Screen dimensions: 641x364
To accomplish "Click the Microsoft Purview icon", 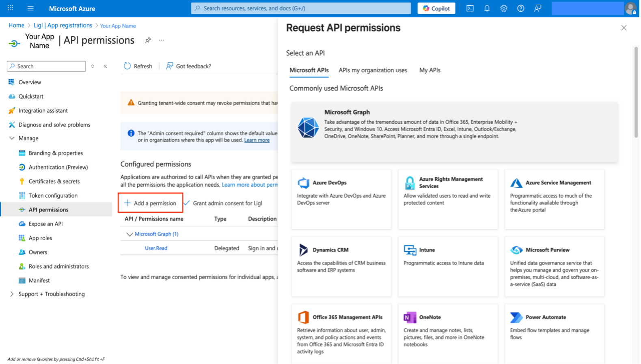I will pyautogui.click(x=516, y=250).
